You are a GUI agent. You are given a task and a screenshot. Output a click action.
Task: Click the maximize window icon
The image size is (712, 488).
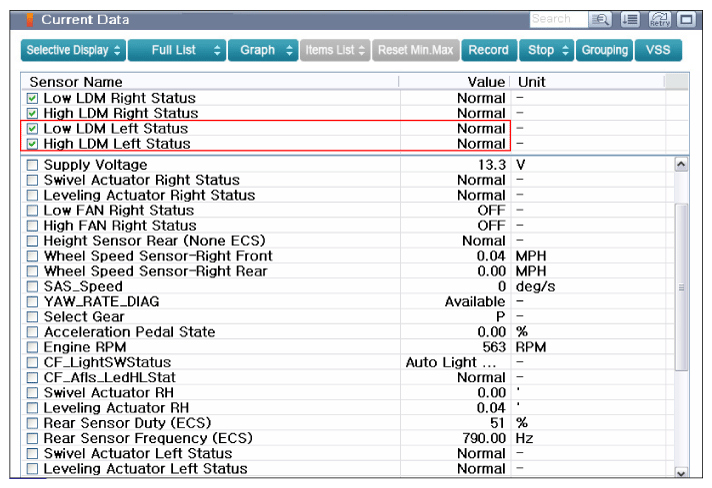687,20
